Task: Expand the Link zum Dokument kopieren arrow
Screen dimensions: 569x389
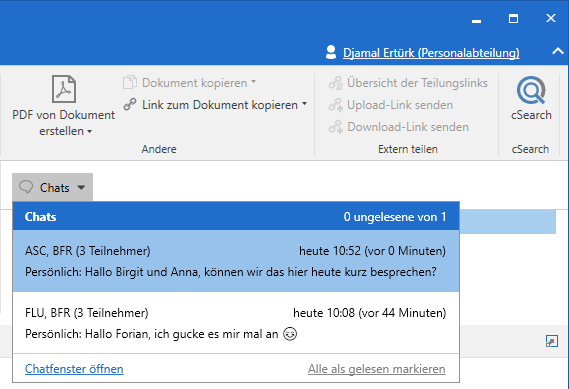Action: (x=304, y=104)
